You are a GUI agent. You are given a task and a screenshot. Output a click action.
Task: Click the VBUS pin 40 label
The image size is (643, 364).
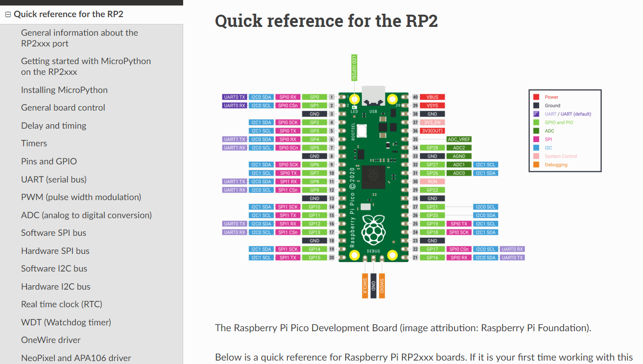point(432,97)
